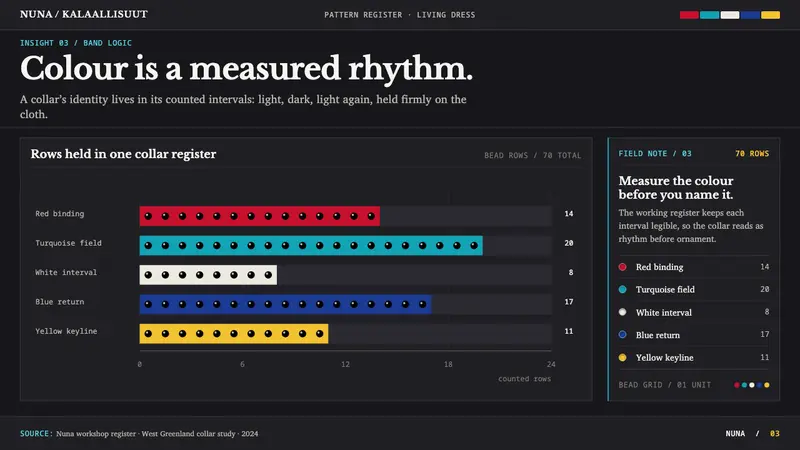This screenshot has width=800, height=450.
Task: Click the blue swatch in the header palette
Action: coord(750,15)
